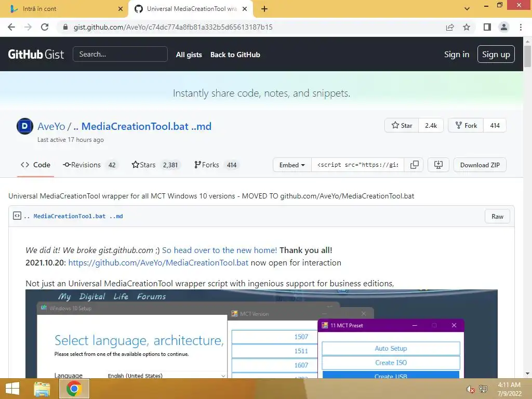
Task: Open AveYo's avatar image
Action: [25, 126]
